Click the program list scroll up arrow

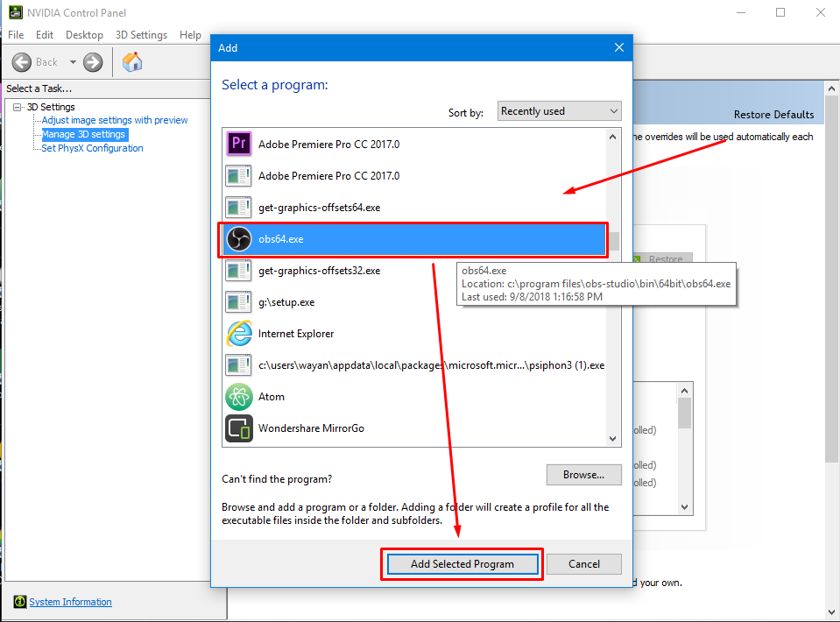pyautogui.click(x=613, y=137)
